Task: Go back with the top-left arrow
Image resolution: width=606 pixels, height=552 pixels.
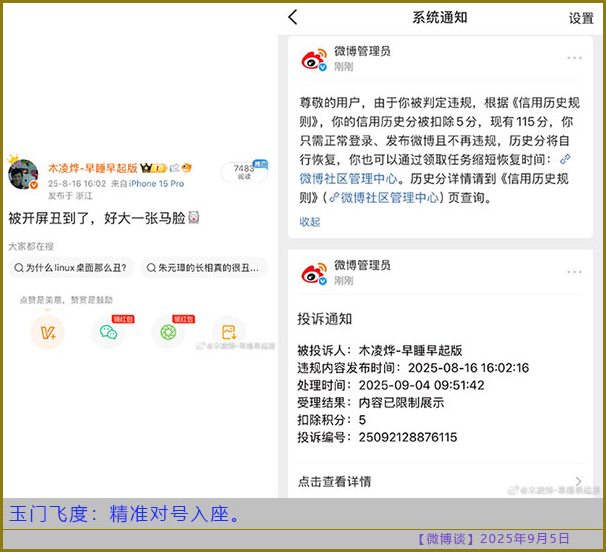Action: click(x=293, y=17)
